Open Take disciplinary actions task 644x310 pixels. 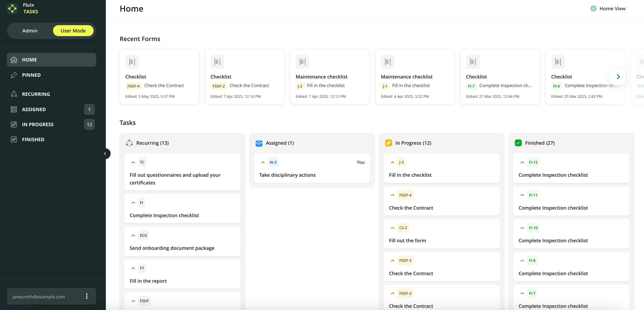coord(287,175)
